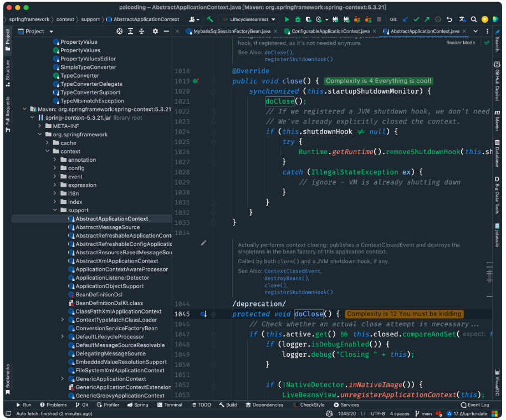This screenshot has width=506, height=420.
Task: Open the Profiler tool tab
Action: (108, 405)
